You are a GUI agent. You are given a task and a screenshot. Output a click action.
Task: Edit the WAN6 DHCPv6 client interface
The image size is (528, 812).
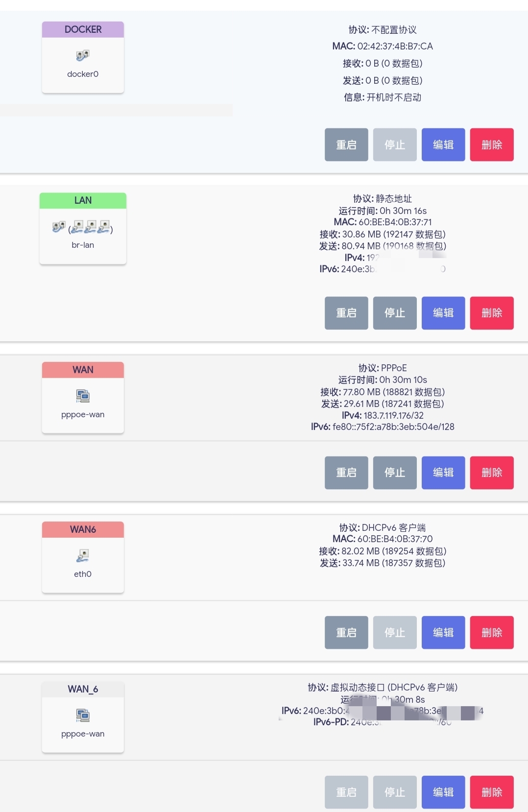443,632
